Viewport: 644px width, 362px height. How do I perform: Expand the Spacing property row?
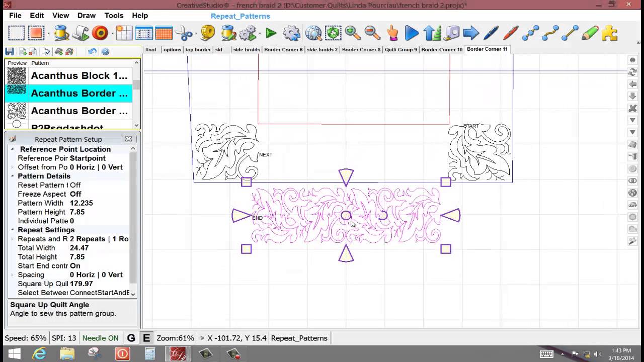13,275
